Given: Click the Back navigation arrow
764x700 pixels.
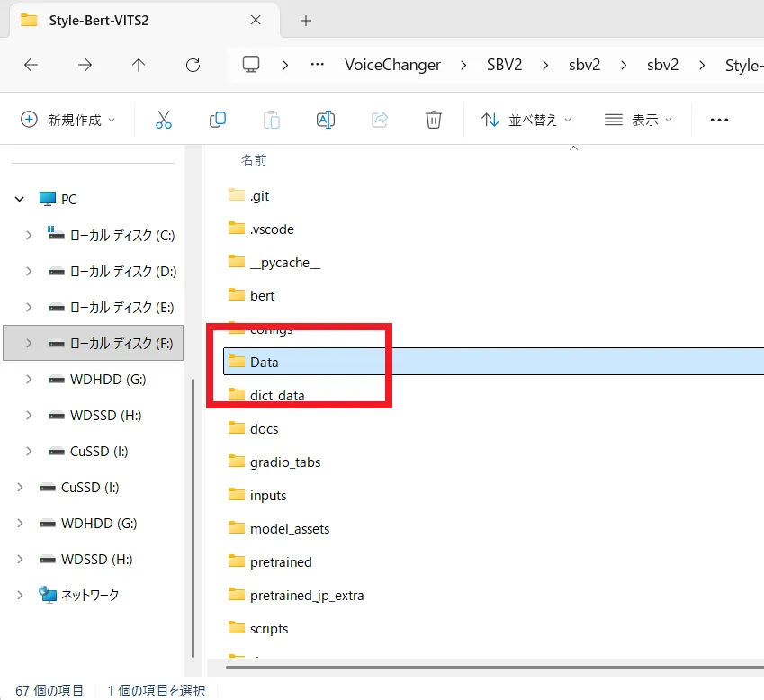Looking at the screenshot, I should pos(31,65).
